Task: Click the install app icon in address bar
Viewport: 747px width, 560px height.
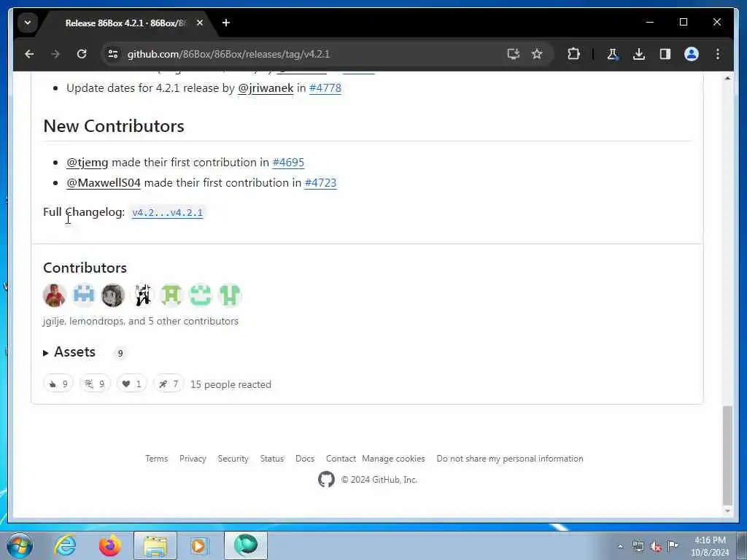Action: 513,54
